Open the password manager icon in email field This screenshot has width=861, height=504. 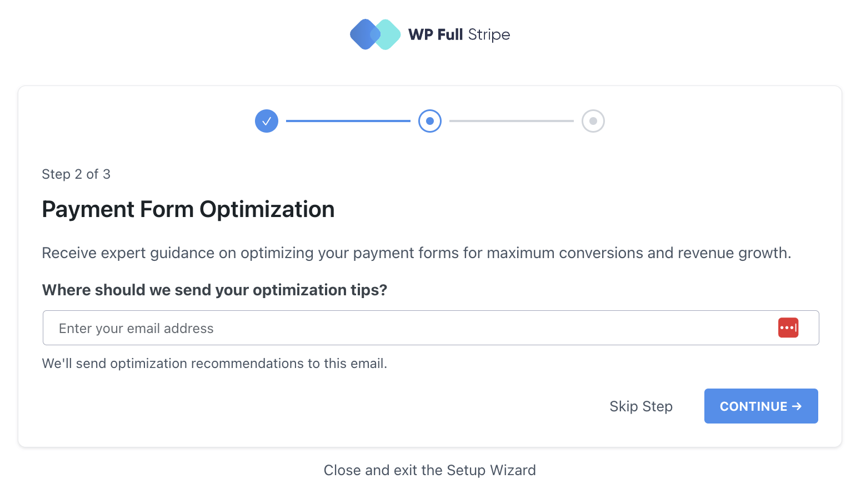point(788,327)
